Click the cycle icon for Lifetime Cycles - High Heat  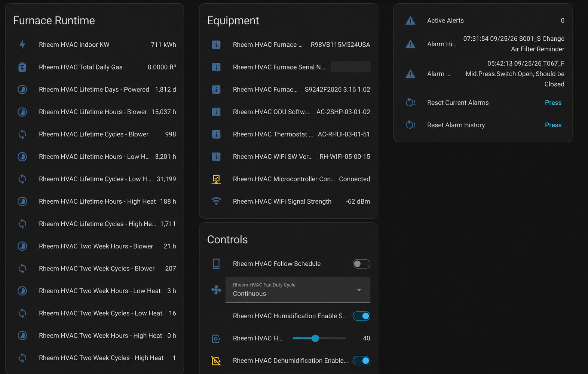click(x=22, y=224)
